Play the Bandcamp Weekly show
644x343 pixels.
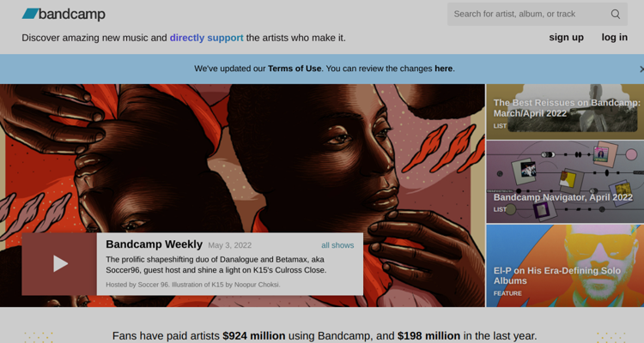coord(59,264)
